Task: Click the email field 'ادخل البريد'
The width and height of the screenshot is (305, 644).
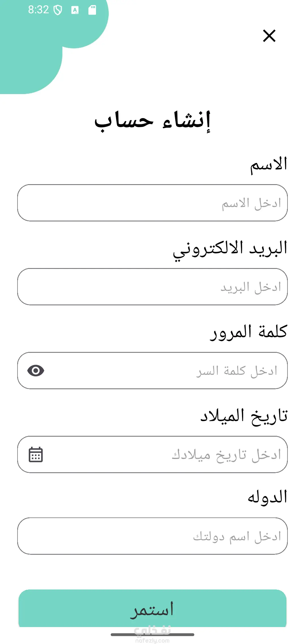Action: tap(152, 287)
